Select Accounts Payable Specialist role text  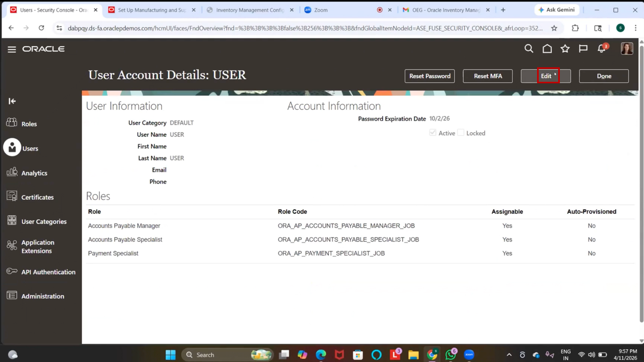[125, 240]
